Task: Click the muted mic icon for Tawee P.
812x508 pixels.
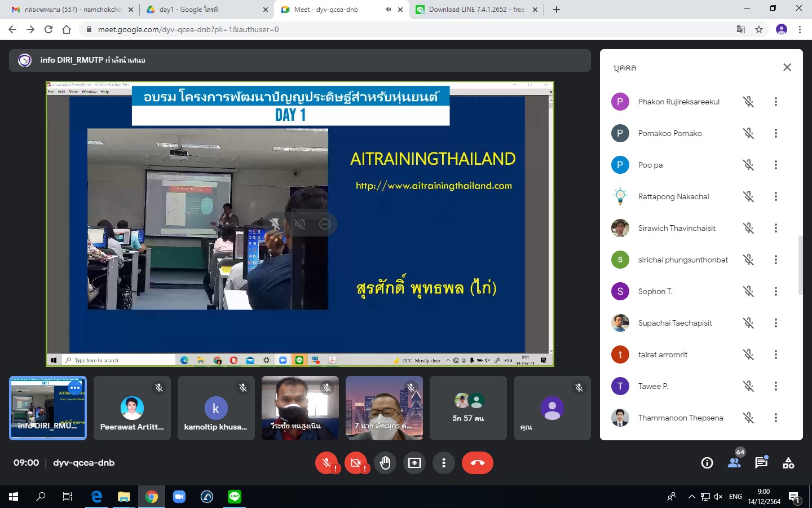Action: click(748, 386)
